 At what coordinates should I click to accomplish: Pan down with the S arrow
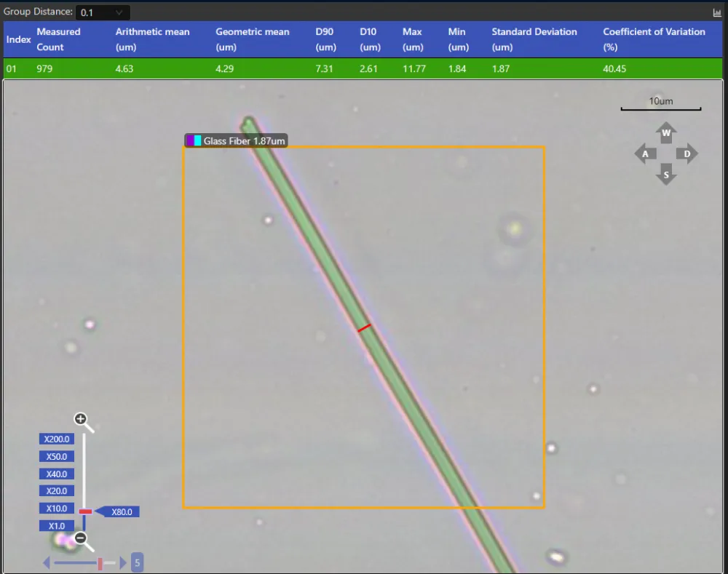[666, 175]
